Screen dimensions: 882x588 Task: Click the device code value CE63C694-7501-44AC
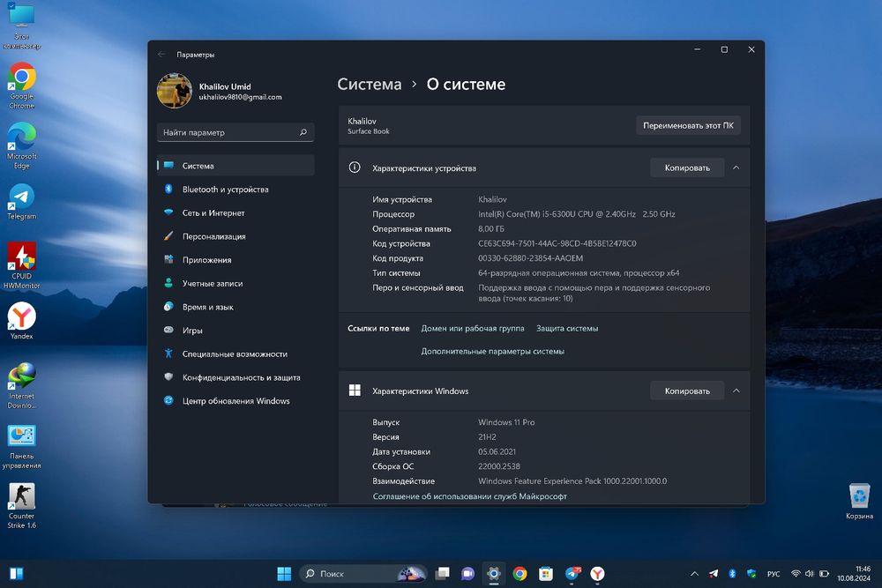(x=557, y=244)
